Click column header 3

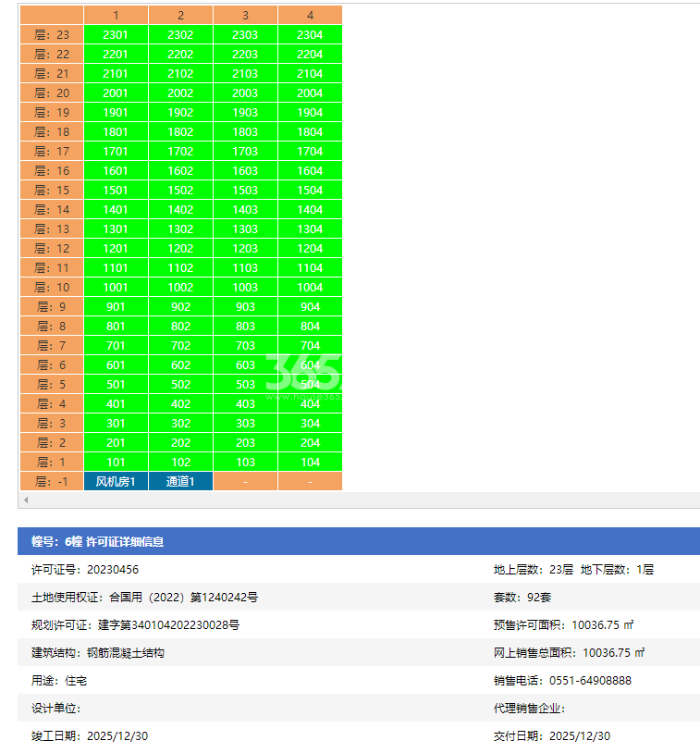pos(245,16)
